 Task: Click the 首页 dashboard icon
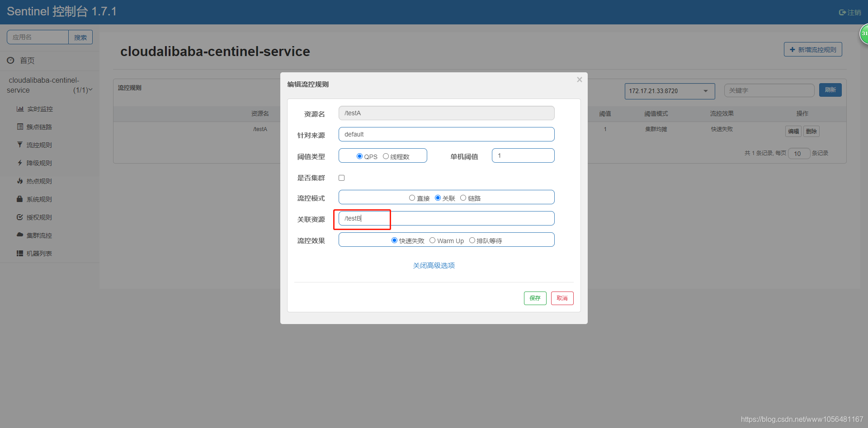[10, 60]
